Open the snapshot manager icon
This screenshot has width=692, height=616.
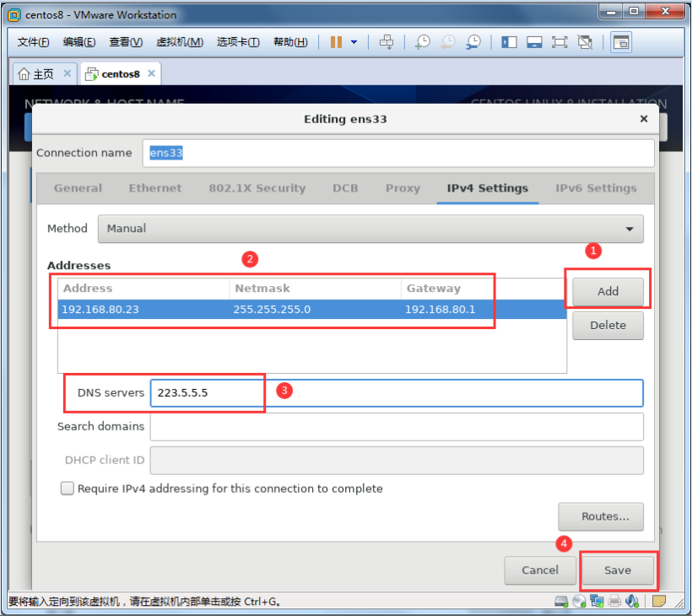tap(474, 42)
